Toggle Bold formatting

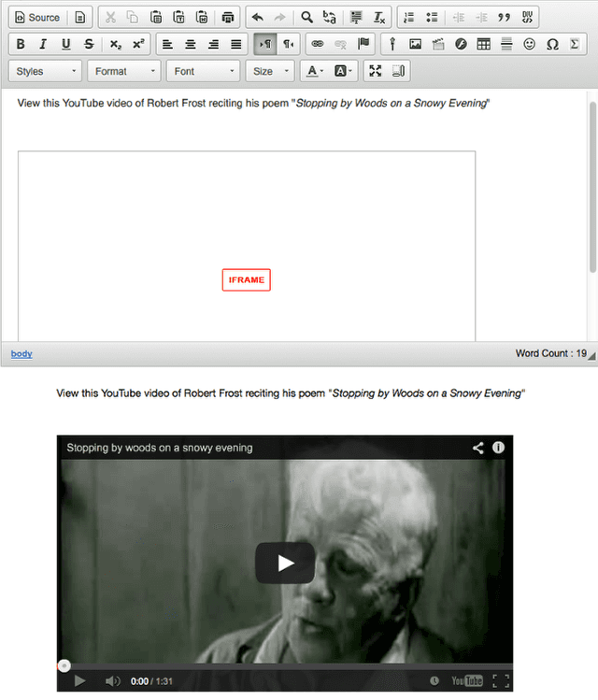pos(21,44)
